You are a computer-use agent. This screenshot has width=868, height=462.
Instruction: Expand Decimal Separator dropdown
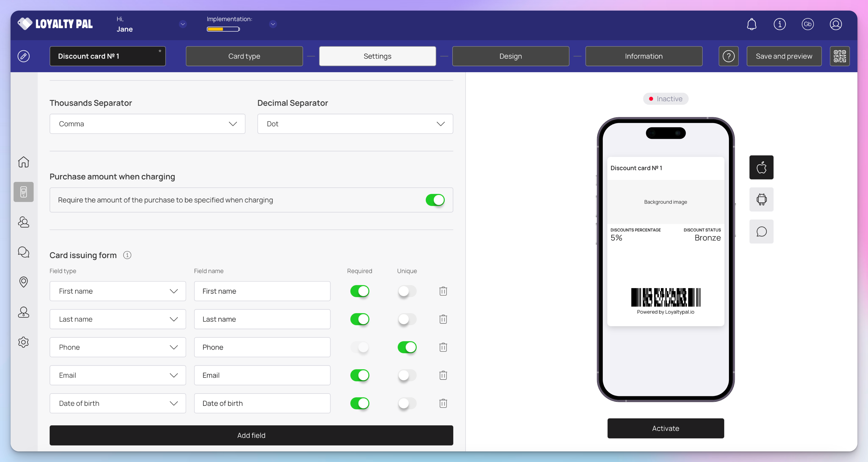point(355,124)
